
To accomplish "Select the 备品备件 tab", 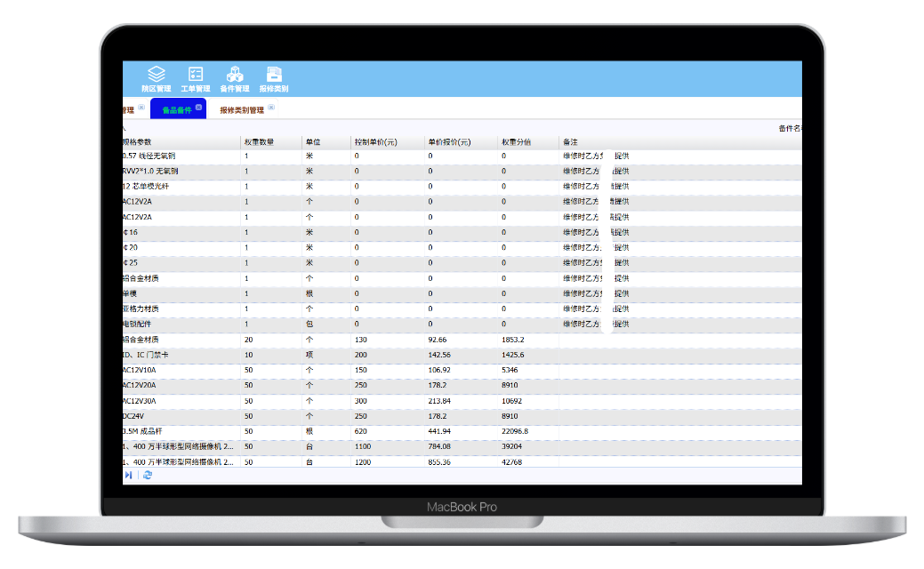I will pyautogui.click(x=176, y=110).
